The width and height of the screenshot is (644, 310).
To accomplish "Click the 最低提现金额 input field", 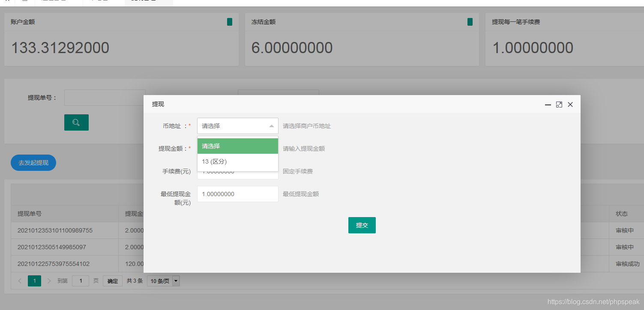I will (x=238, y=194).
